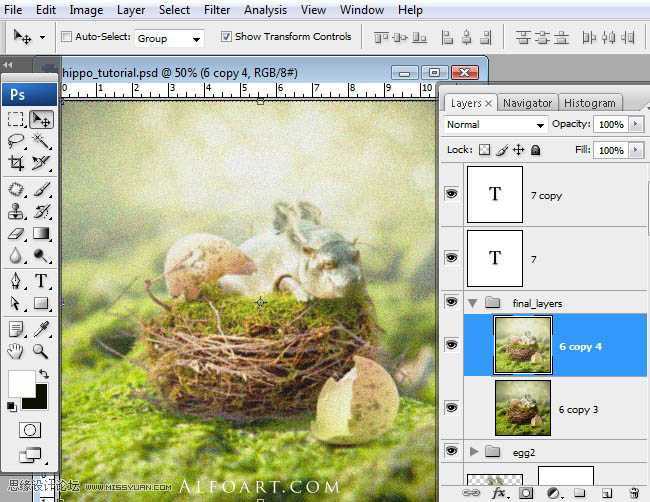Select the Move tool in toolbox
The image size is (650, 502).
(41, 119)
